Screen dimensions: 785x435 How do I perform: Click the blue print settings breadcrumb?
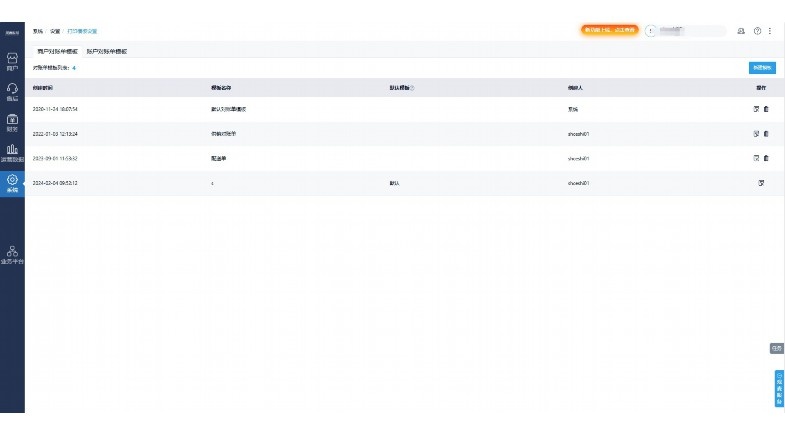82,31
